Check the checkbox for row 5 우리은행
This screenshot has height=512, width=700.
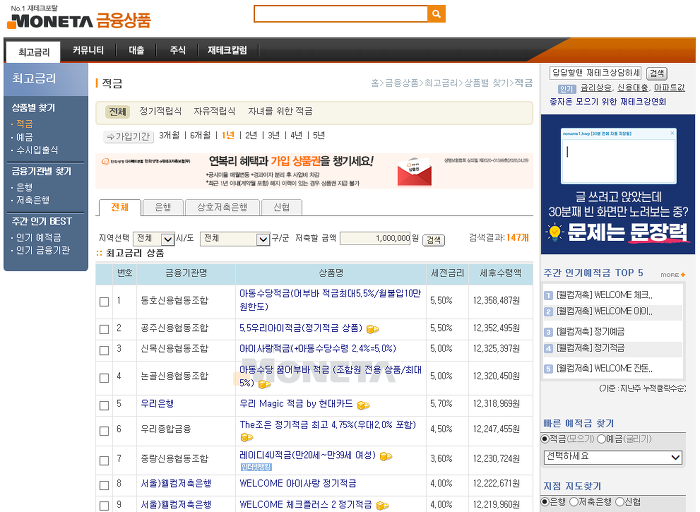[x=104, y=405]
